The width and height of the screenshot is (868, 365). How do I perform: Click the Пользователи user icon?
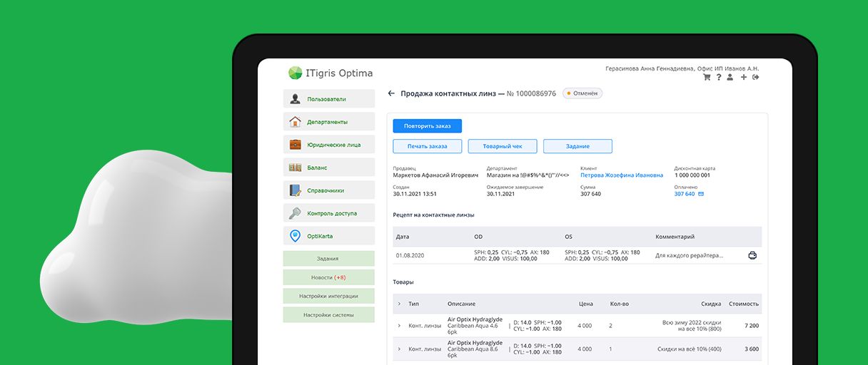295,99
